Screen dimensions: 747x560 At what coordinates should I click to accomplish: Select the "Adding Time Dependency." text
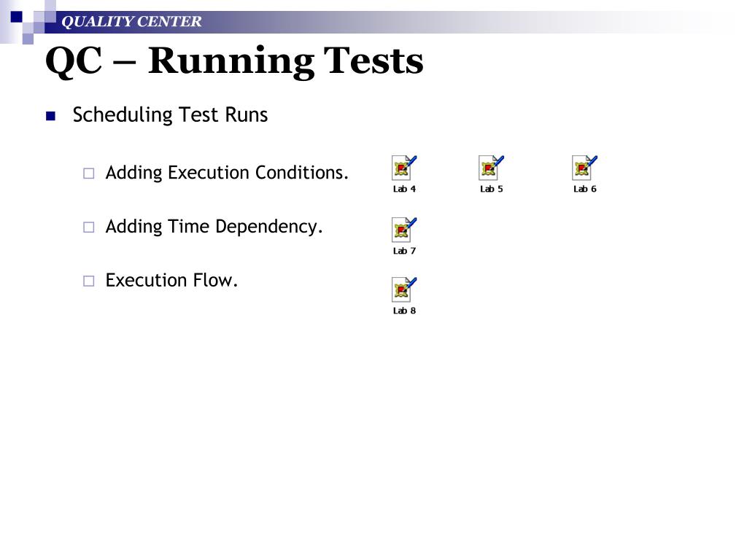(x=214, y=227)
